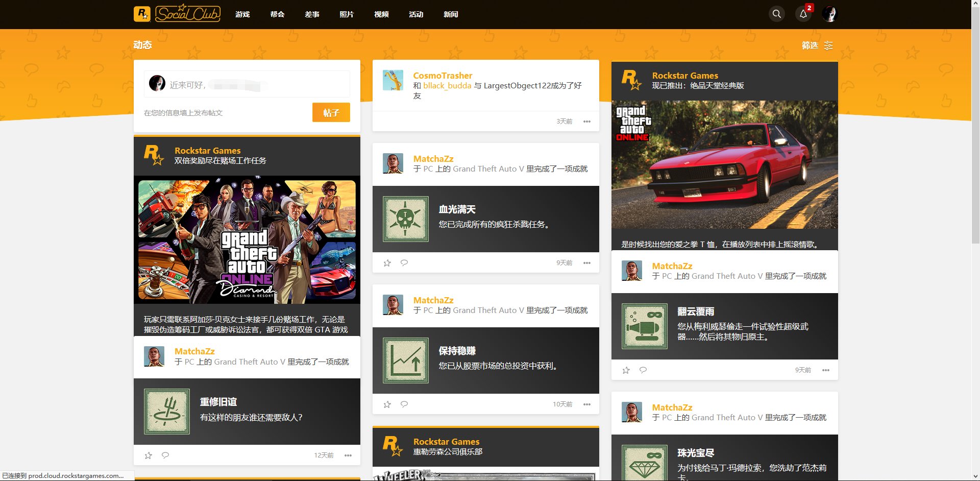Click the wall post input field
This screenshot has width=980, height=481.
[x=245, y=84]
